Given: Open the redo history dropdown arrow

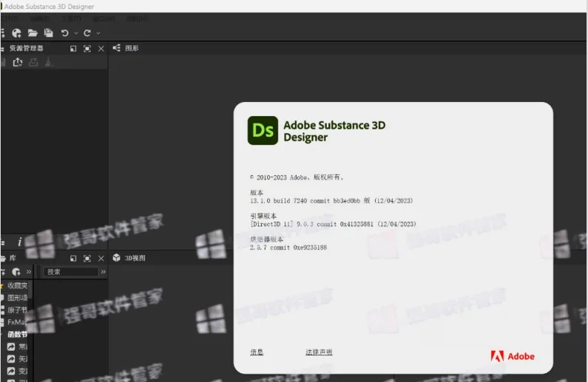Looking at the screenshot, I should pos(98,33).
